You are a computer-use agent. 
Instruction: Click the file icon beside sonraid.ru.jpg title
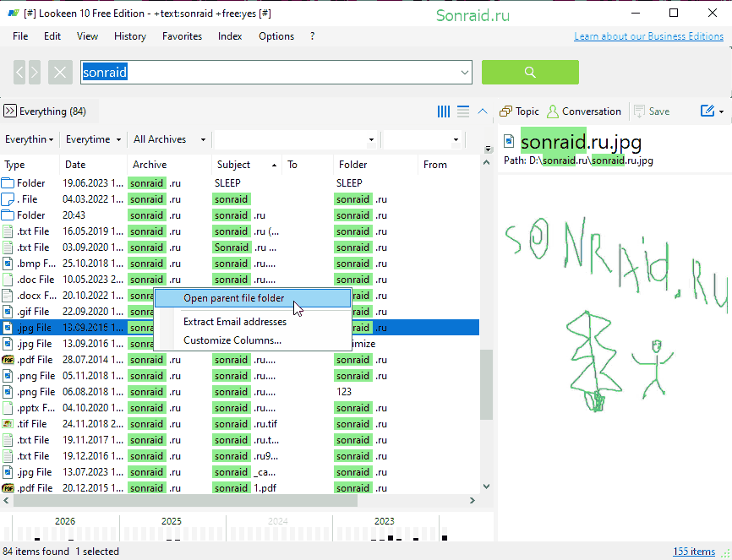(509, 141)
